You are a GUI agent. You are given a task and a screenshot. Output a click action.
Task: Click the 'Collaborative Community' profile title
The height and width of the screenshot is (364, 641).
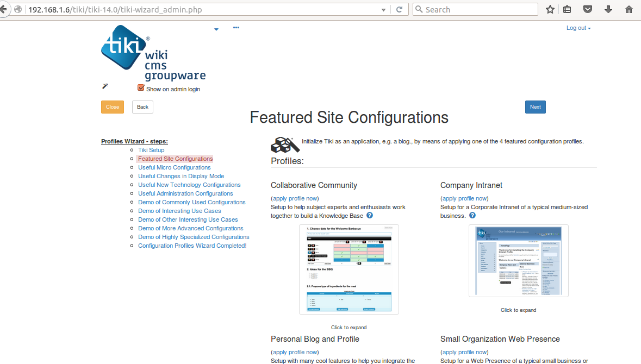point(314,185)
